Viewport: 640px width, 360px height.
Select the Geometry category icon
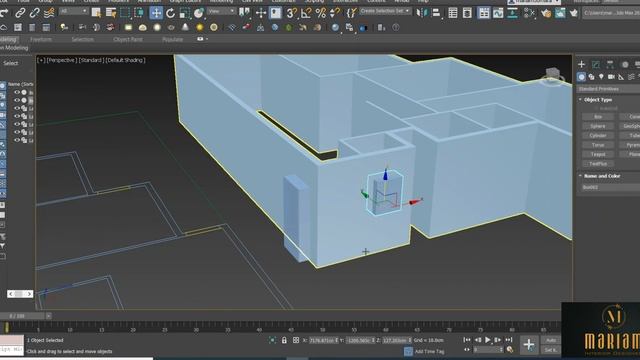[x=581, y=77]
